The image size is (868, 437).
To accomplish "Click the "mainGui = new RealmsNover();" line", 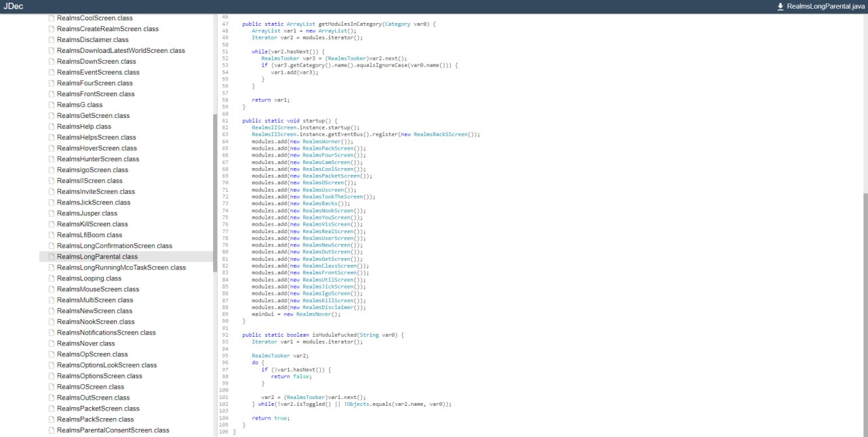I will point(296,314).
